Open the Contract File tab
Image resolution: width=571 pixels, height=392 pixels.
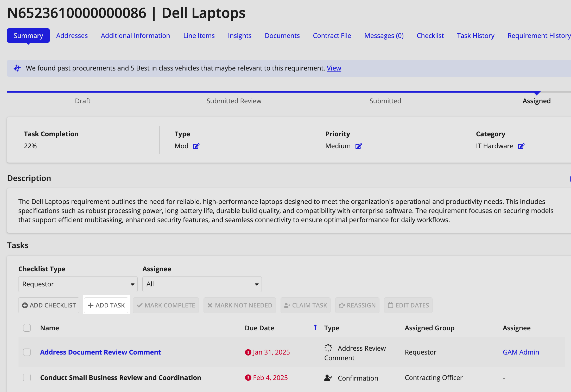(x=332, y=36)
